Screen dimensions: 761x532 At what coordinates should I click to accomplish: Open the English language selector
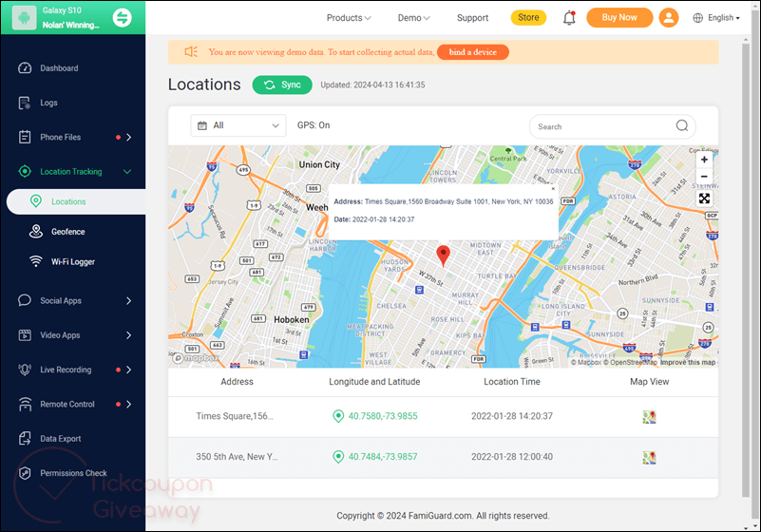[x=717, y=18]
